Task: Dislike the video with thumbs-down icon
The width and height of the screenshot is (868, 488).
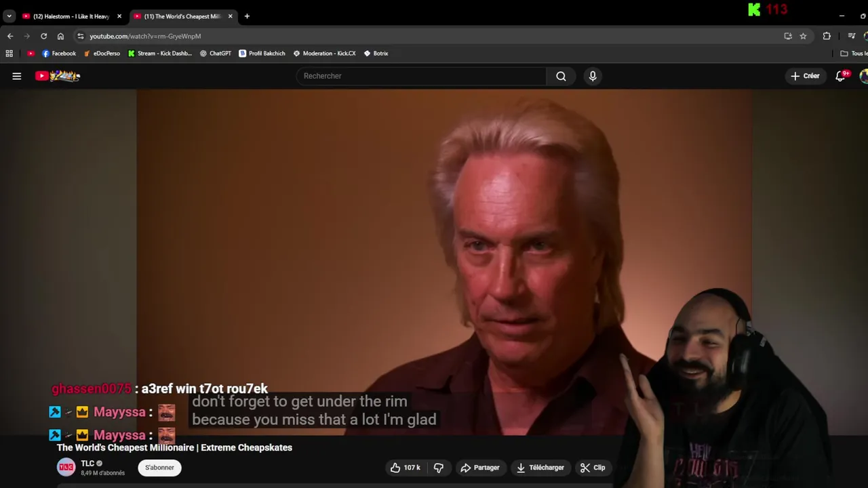Action: click(x=439, y=468)
